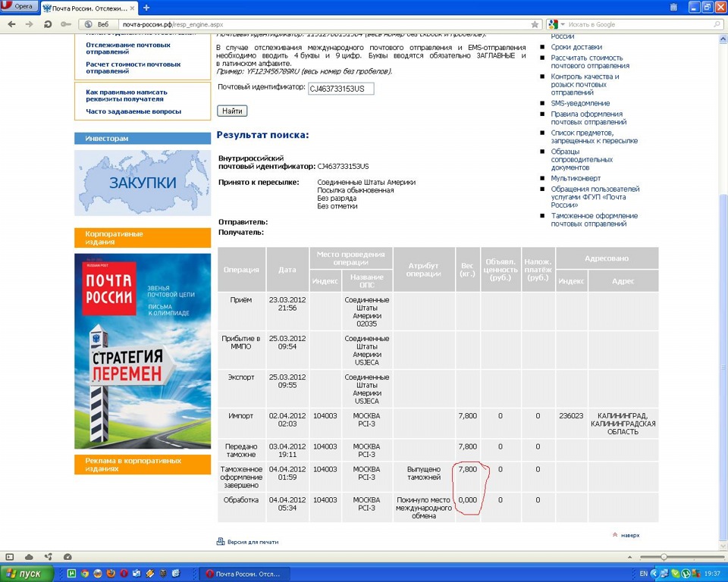Click the Передано таможне operation cell

[241, 450]
